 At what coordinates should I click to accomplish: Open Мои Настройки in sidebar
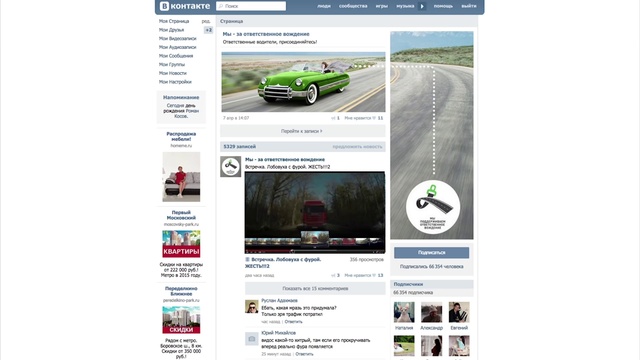[175, 82]
